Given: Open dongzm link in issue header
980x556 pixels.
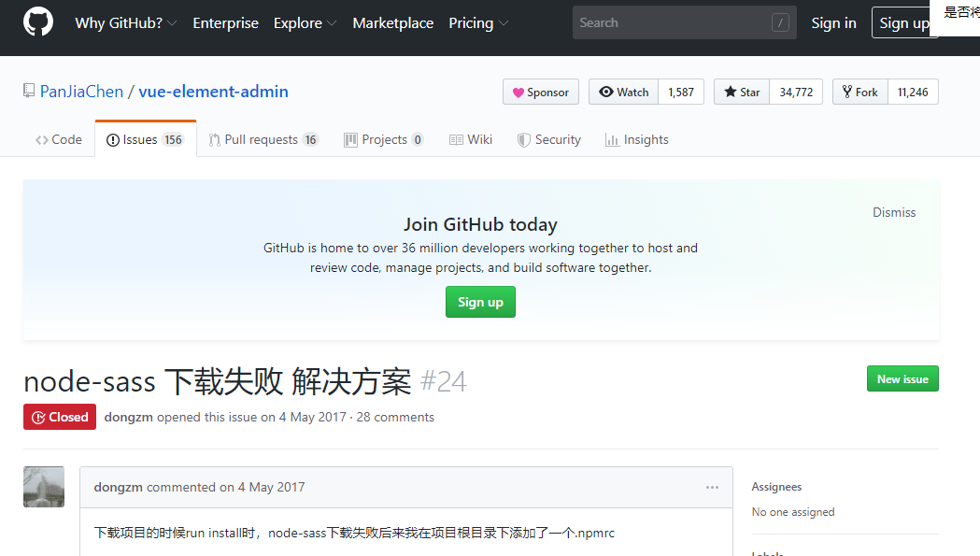Looking at the screenshot, I should (129, 417).
